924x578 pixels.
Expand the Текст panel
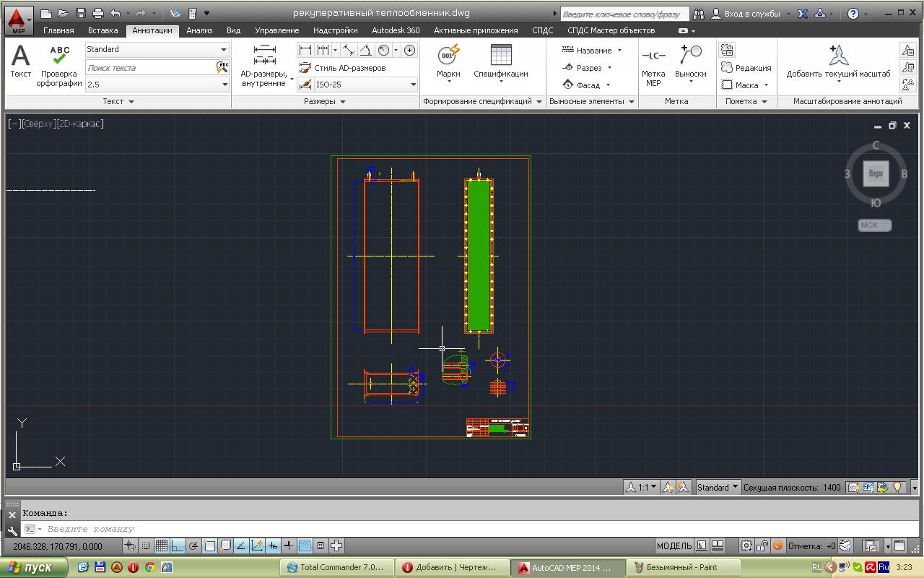pos(118,101)
